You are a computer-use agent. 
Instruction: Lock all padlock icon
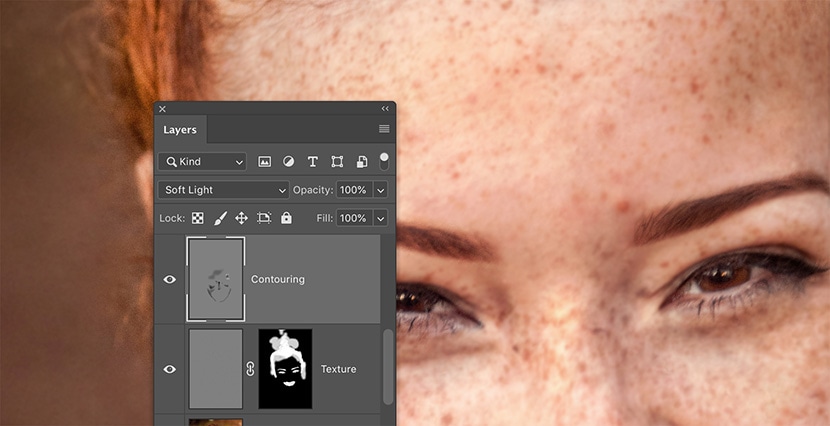[x=286, y=218]
